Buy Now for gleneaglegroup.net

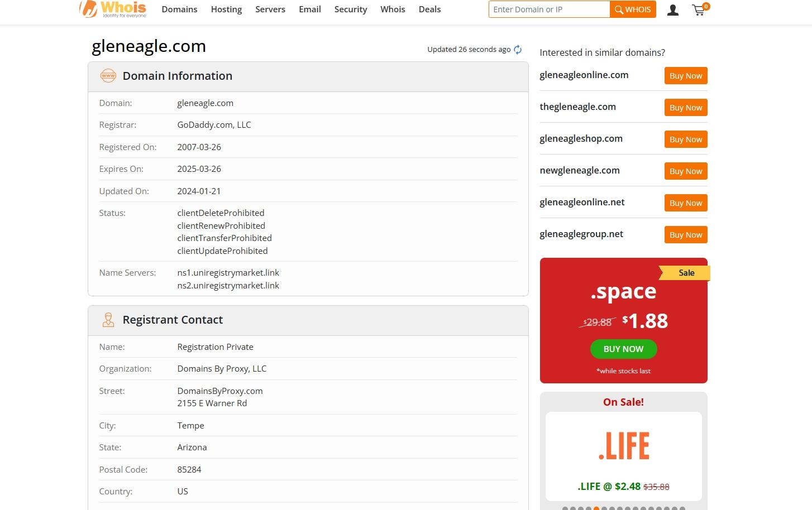(x=686, y=235)
